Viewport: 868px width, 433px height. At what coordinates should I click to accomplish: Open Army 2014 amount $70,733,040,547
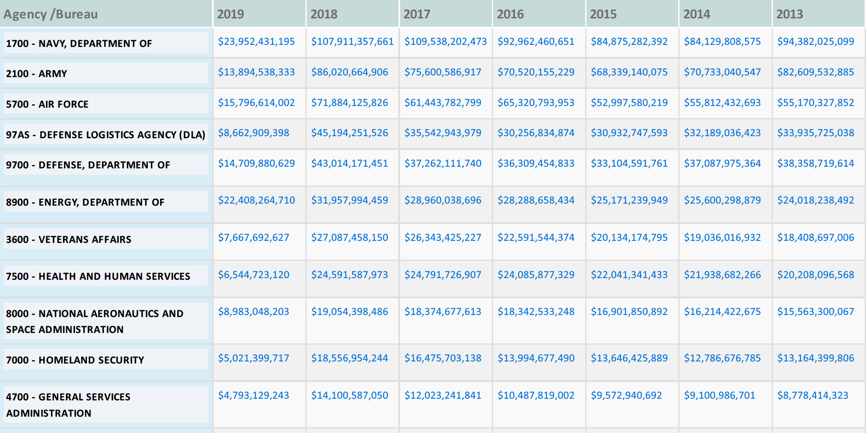[x=722, y=72]
